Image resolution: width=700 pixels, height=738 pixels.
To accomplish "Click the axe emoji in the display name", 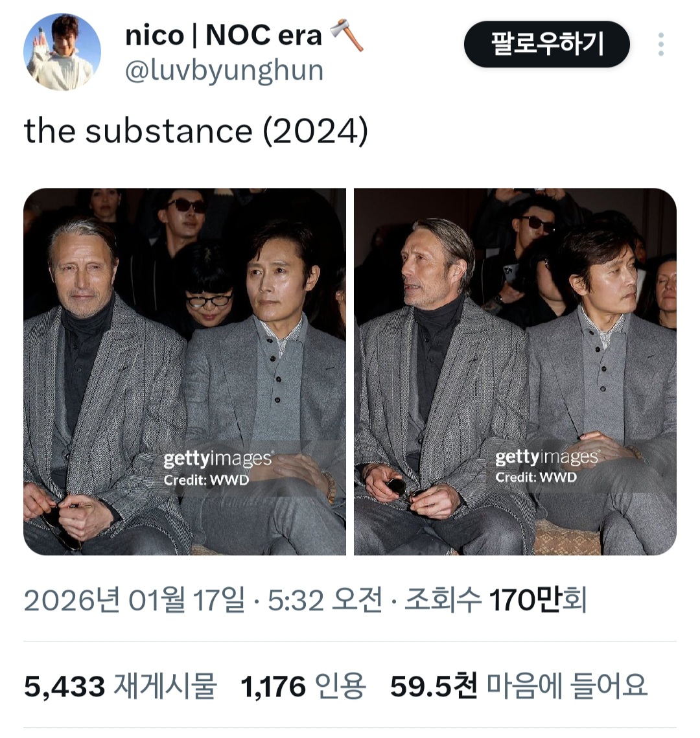I will 345,36.
